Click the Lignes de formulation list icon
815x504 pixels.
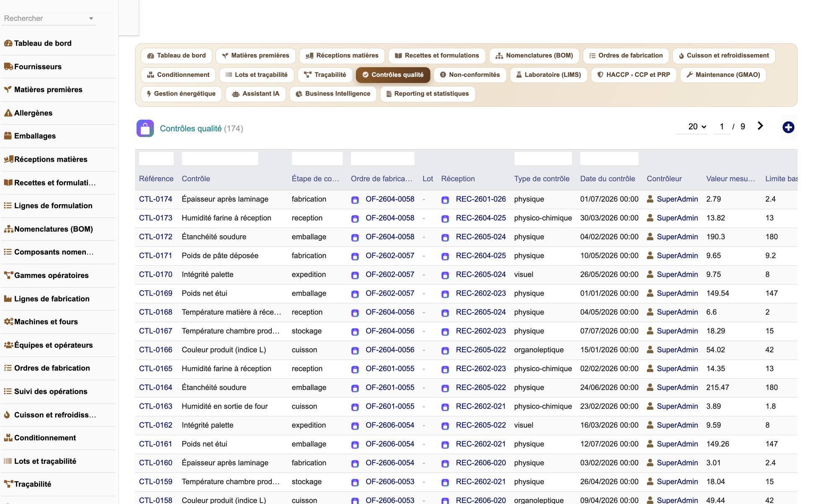[x=8, y=206]
